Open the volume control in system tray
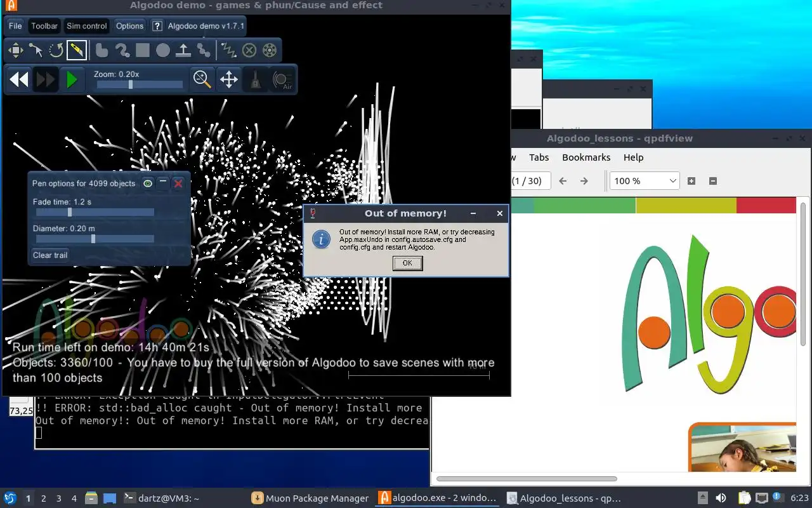This screenshot has height=508, width=812. tap(721, 498)
